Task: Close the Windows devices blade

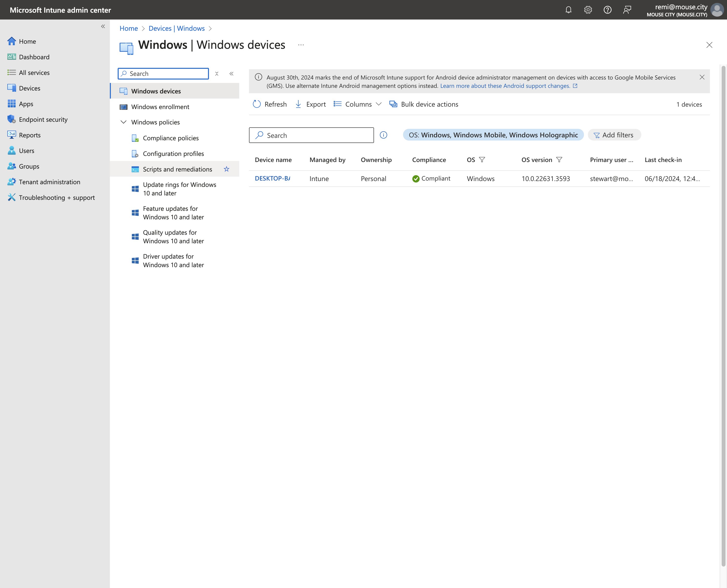Action: coord(709,45)
